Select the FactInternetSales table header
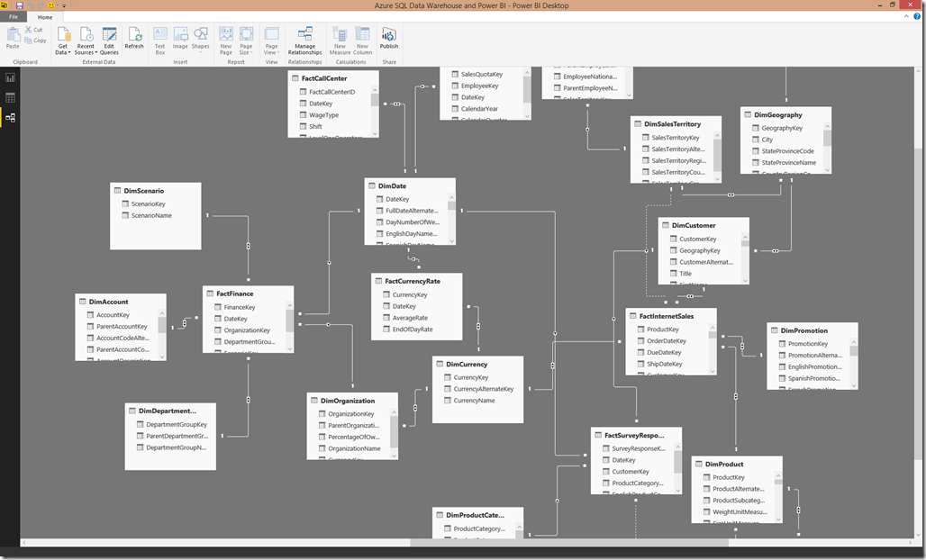926x560 pixels. click(x=671, y=316)
